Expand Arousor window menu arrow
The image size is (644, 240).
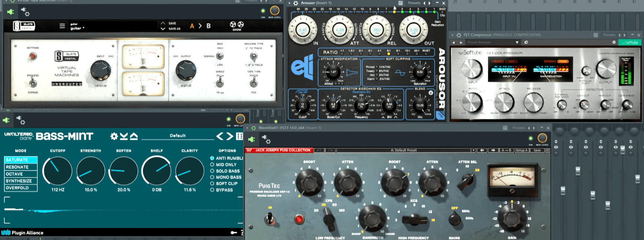(x=290, y=3)
